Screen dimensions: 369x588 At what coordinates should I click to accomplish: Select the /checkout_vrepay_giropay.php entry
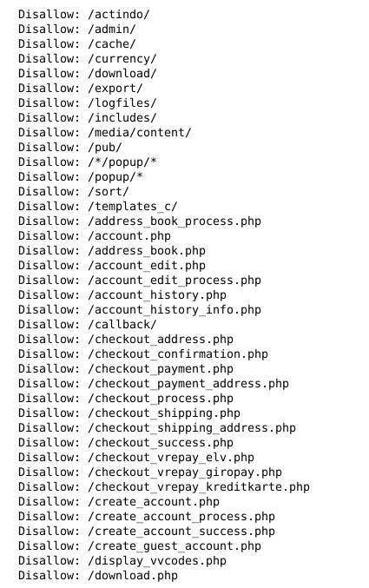pos(150,472)
